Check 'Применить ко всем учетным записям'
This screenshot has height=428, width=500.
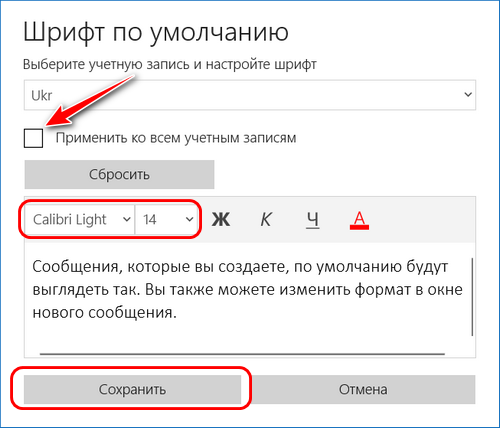click(33, 138)
